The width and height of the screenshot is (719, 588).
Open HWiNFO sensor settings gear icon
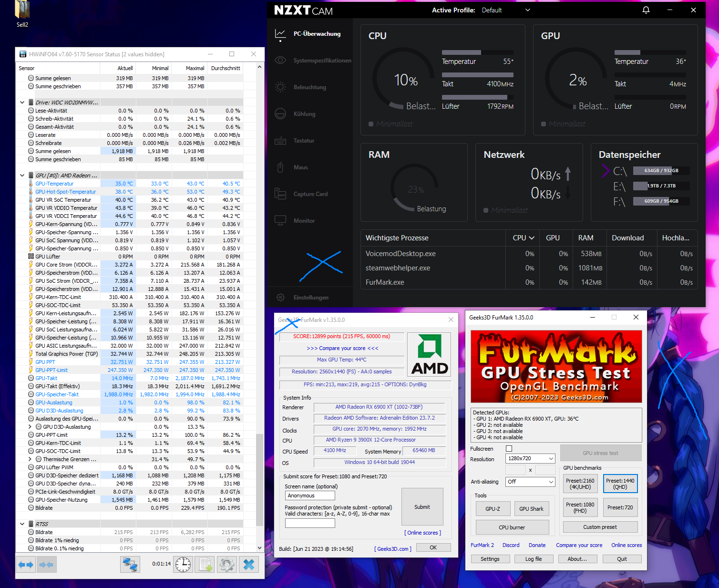227,565
